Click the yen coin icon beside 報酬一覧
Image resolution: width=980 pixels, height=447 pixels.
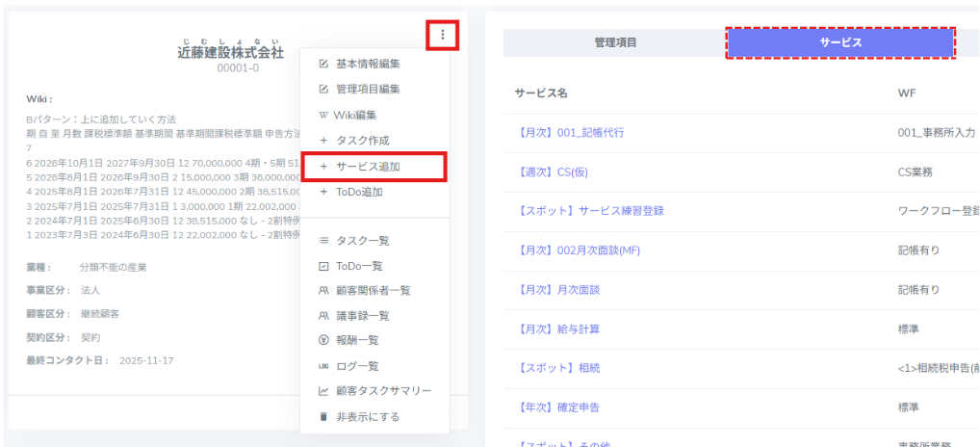click(323, 340)
